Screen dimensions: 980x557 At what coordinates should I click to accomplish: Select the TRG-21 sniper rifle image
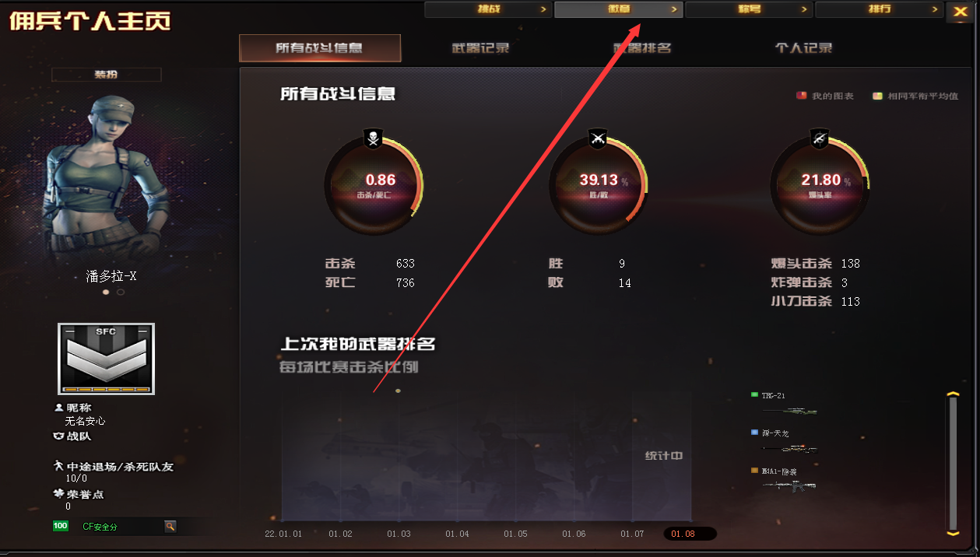[x=790, y=411]
